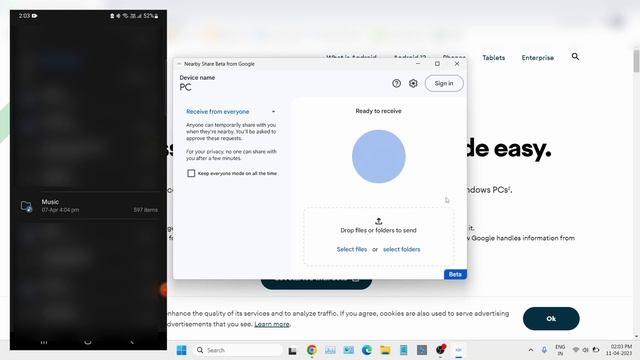This screenshot has width=640, height=360.
Task: Open the Windows Start menu
Action: [182, 350]
